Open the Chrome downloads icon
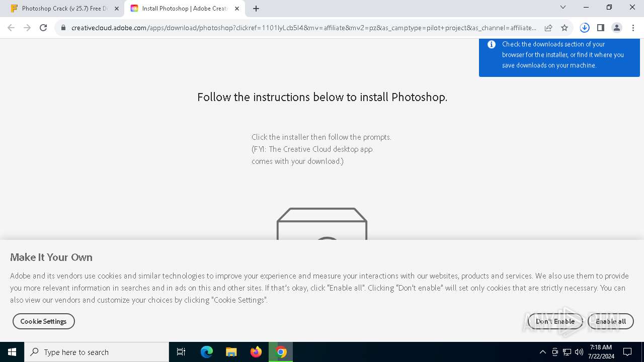 [x=585, y=28]
